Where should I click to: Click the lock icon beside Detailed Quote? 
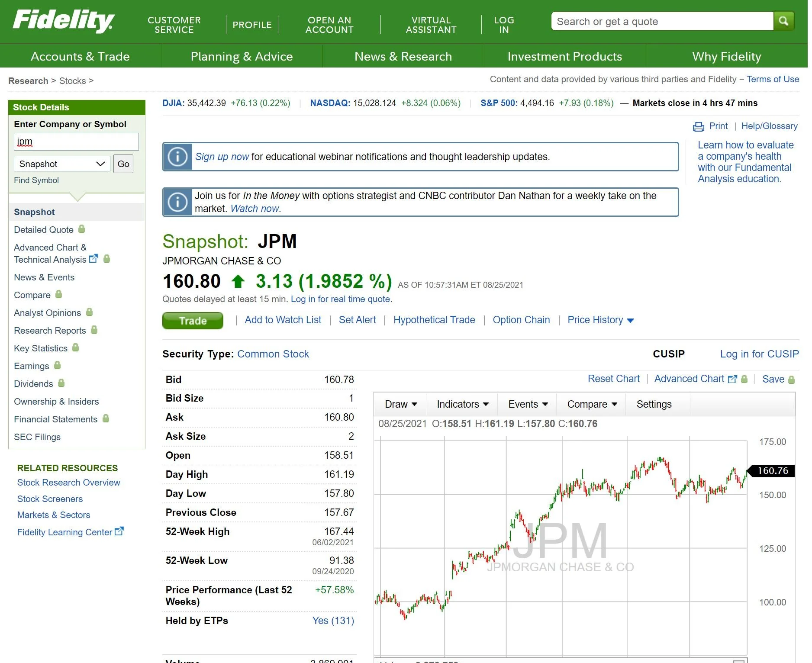click(81, 229)
